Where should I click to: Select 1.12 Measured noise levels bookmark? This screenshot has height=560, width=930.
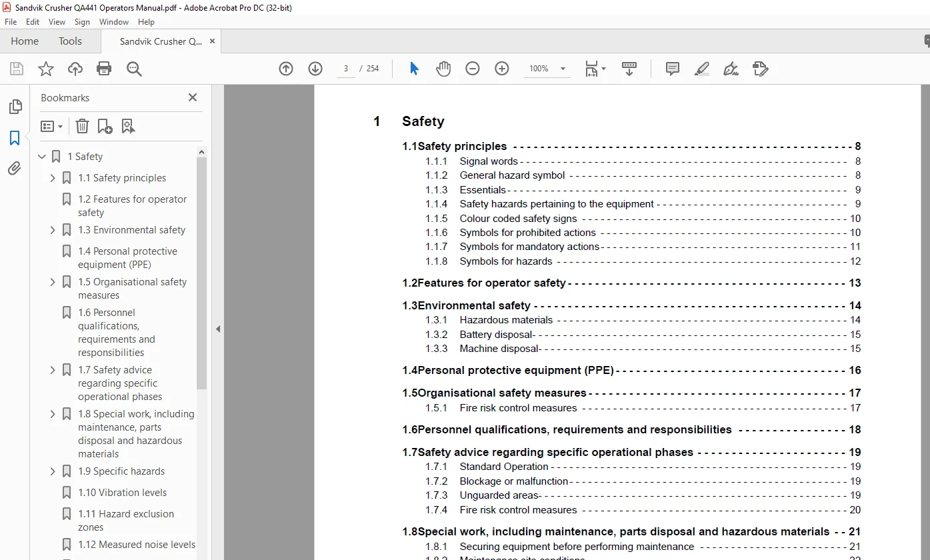click(137, 545)
